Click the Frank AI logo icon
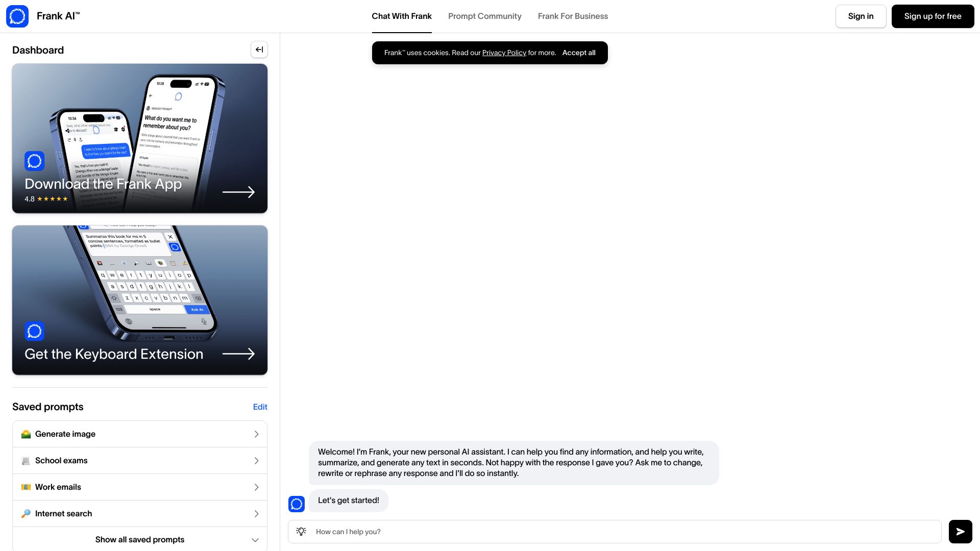The width and height of the screenshot is (980, 551). tap(17, 16)
